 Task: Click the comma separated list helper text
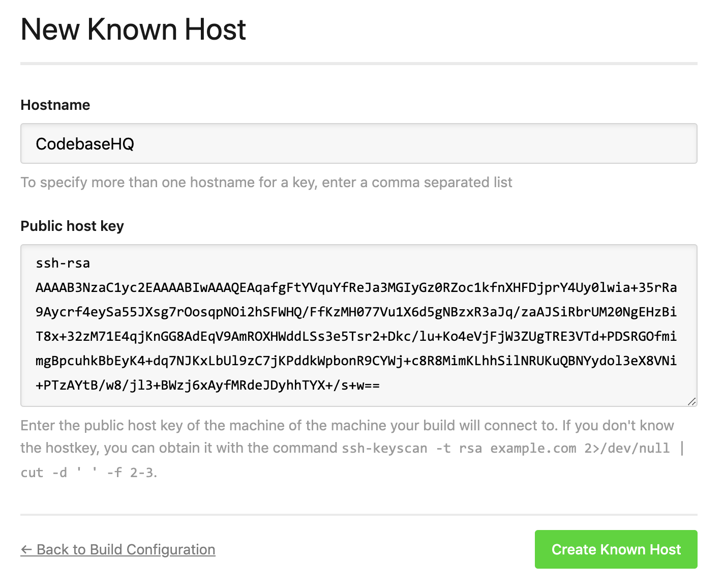click(266, 182)
